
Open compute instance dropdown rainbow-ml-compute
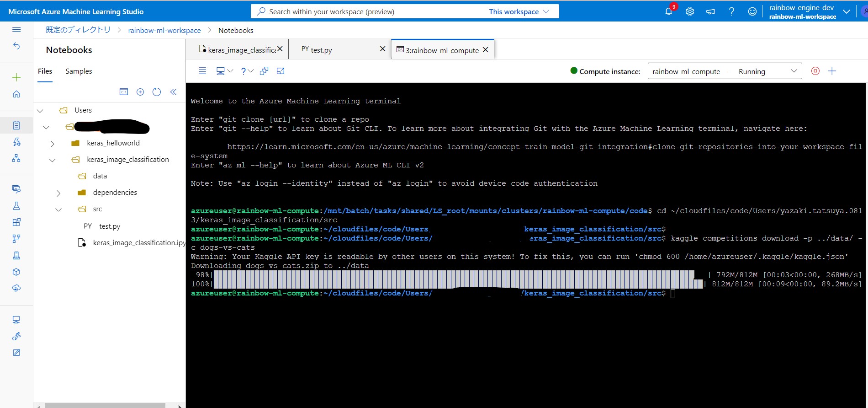pyautogui.click(x=725, y=71)
